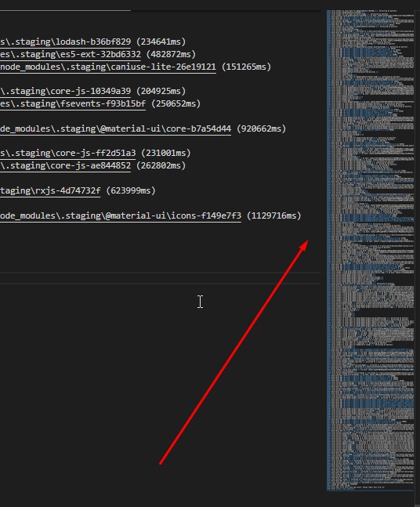Open the caniuse-lite-26e19121 staging path link
420x507 pixels.
click(108, 67)
